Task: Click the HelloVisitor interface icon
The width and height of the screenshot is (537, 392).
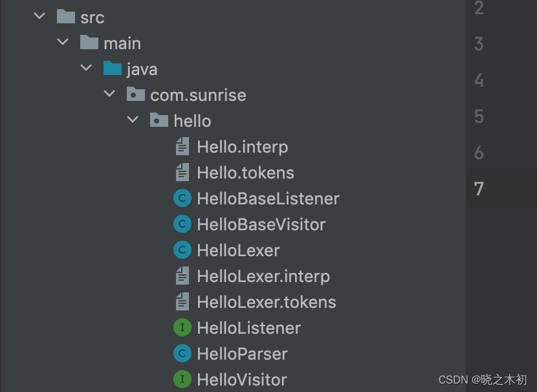Action: 182,380
